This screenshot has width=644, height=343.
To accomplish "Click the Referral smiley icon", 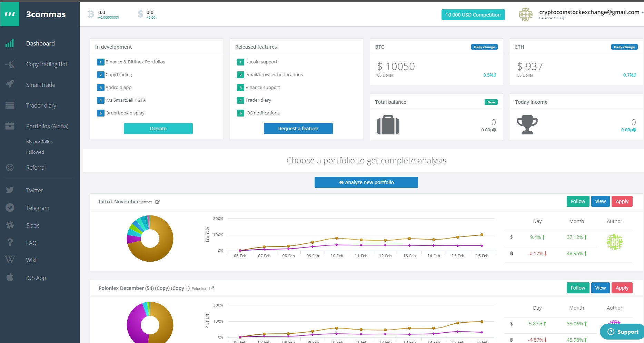I will tap(10, 168).
